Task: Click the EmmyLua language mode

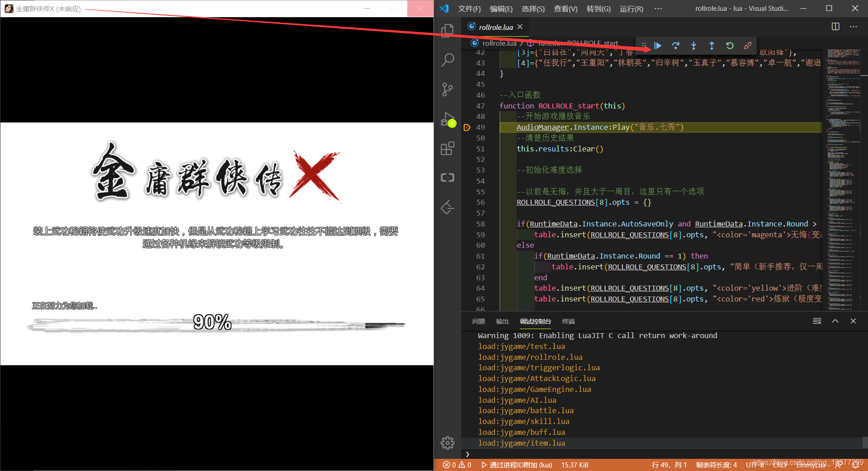Action: (x=811, y=465)
